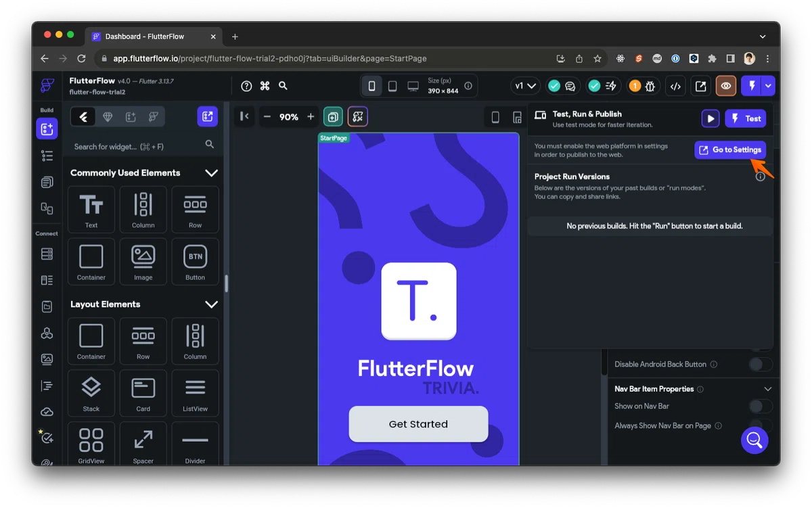The image size is (812, 508).
Task: Select the phone canvas device icon
Action: tap(371, 86)
